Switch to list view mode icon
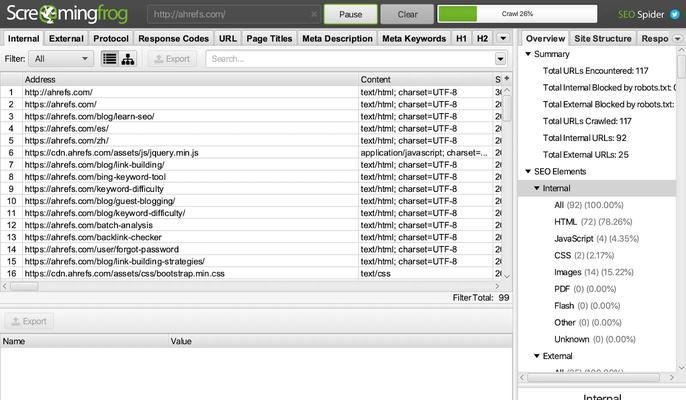686x400 pixels. (x=109, y=59)
